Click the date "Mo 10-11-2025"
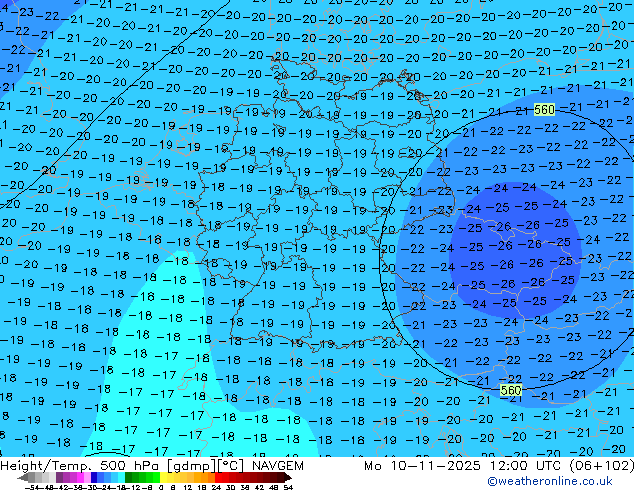This screenshot has height=490, width=634. click(422, 466)
